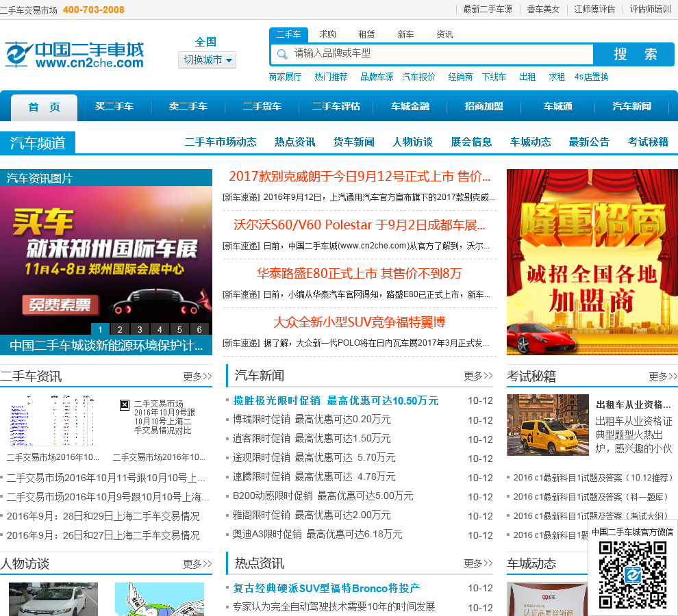
Task: Click 更多>> in 考试秘籍 section
Action: click(x=663, y=376)
